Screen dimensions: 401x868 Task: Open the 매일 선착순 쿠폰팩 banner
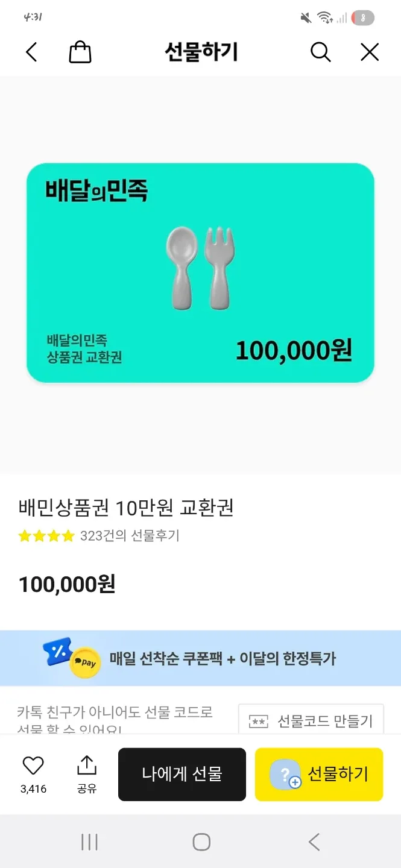(x=223, y=658)
